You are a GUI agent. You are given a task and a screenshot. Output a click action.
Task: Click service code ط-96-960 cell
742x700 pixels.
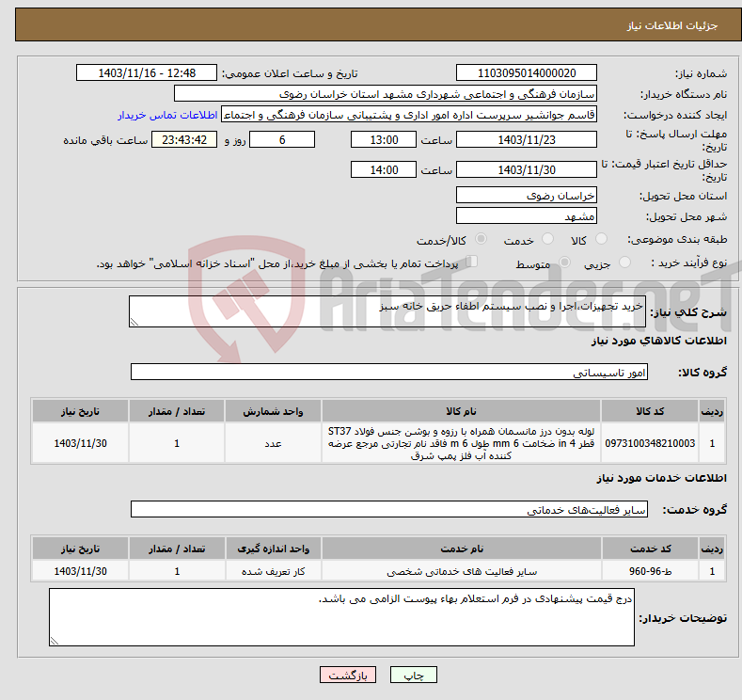(650, 571)
